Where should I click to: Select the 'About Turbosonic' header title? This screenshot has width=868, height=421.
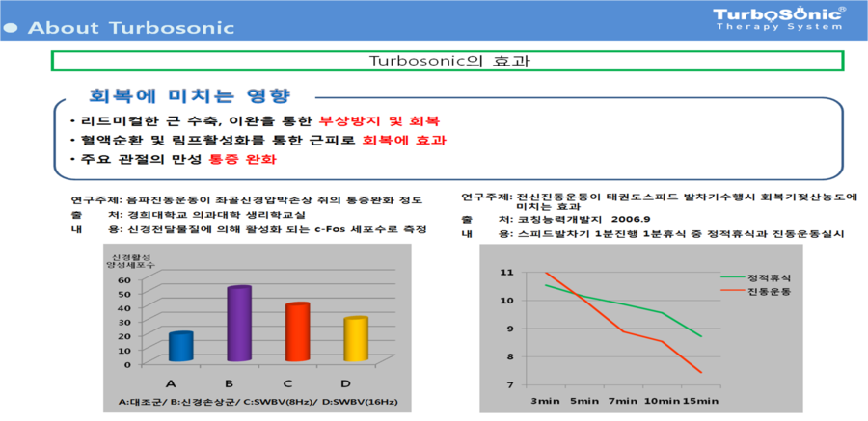click(x=131, y=28)
